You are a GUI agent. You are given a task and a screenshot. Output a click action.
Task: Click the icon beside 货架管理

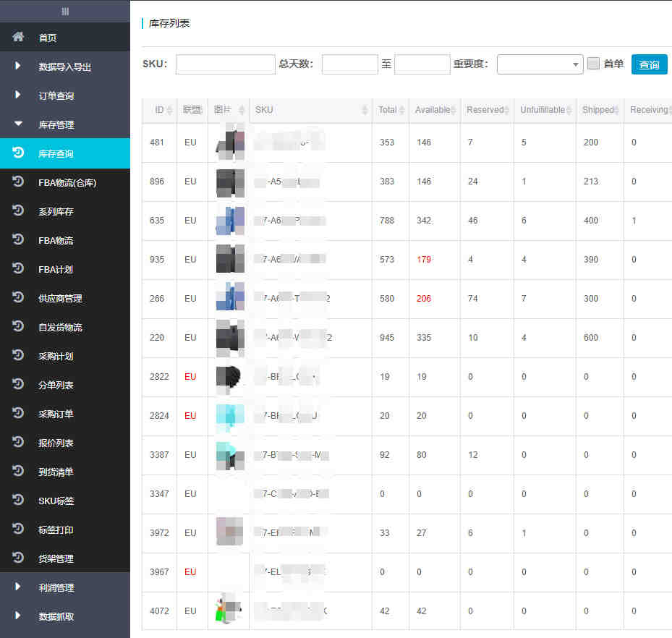19,558
